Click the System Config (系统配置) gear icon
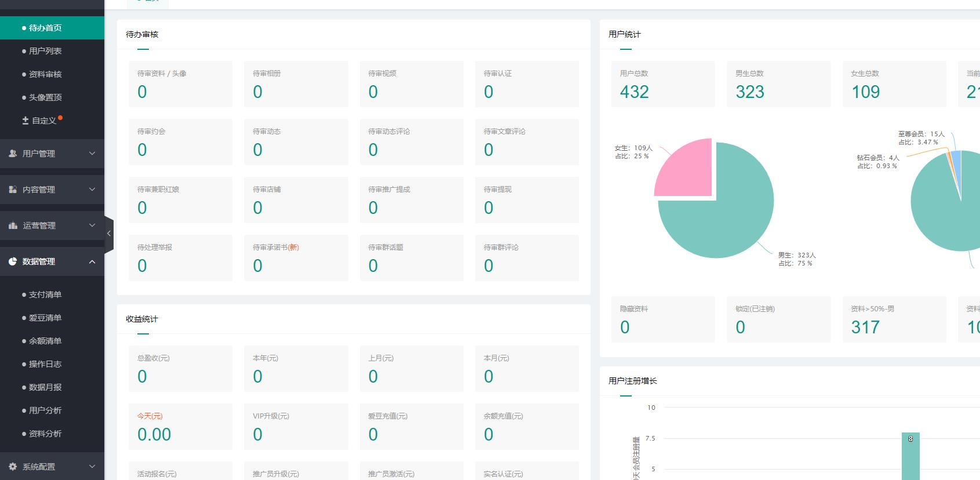980x480 pixels. [x=13, y=467]
